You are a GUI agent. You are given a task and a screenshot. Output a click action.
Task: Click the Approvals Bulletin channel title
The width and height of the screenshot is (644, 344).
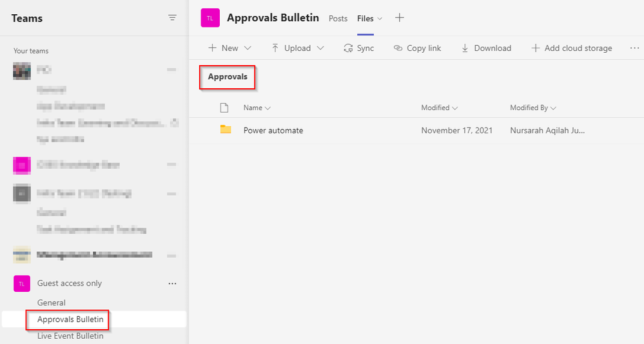coord(273,17)
